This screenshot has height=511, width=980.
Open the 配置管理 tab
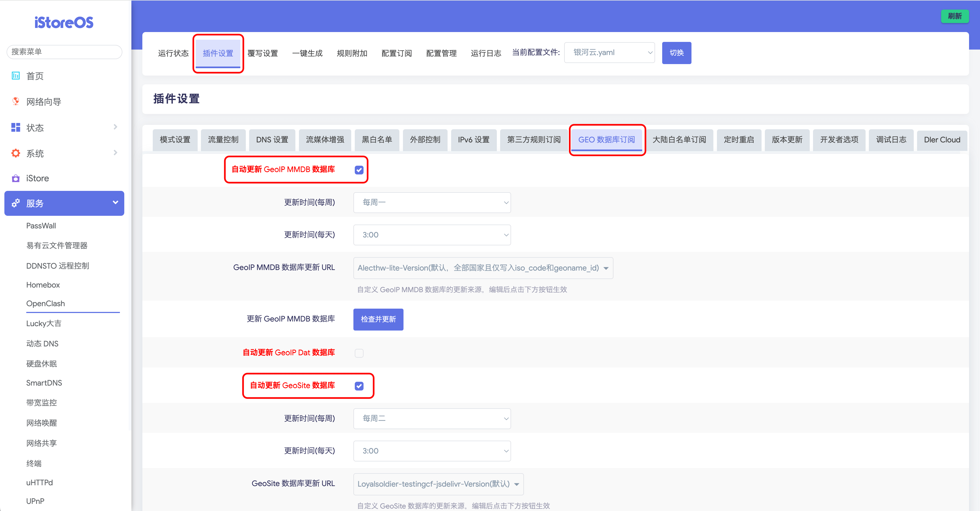(441, 53)
